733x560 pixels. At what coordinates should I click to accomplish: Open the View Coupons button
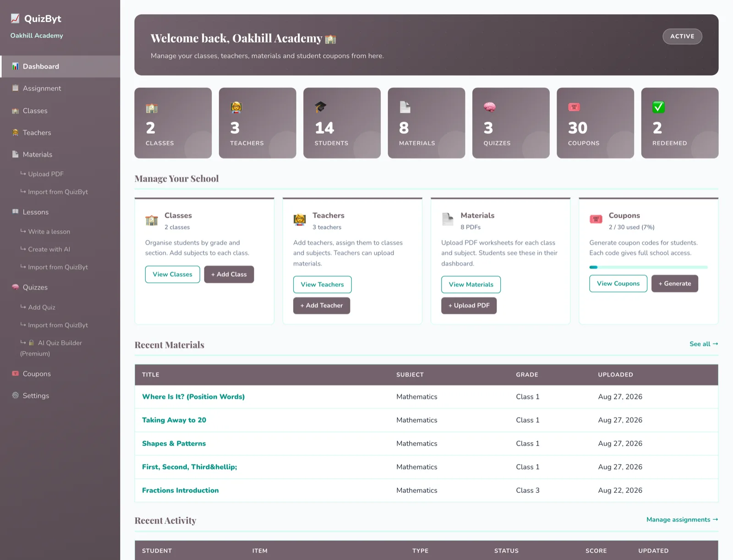pyautogui.click(x=618, y=284)
